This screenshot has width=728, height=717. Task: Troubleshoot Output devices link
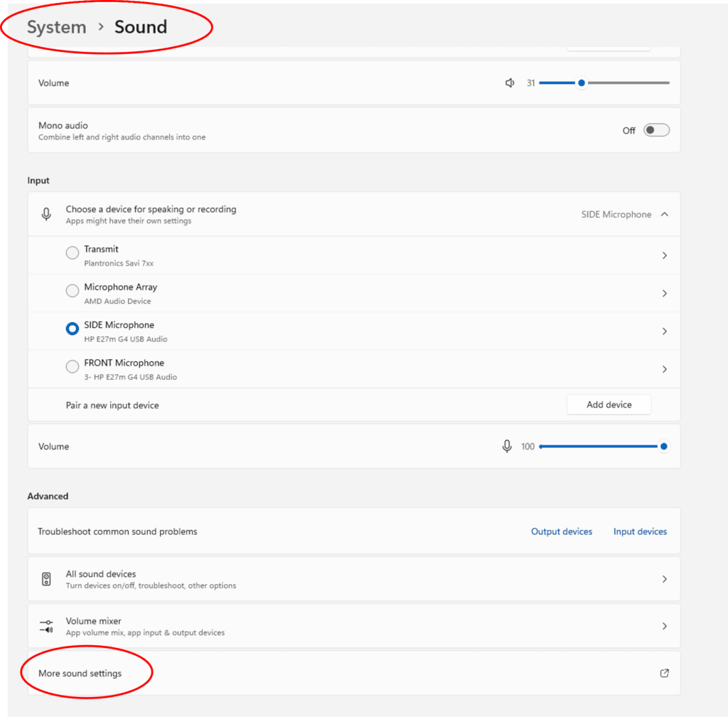click(x=561, y=531)
